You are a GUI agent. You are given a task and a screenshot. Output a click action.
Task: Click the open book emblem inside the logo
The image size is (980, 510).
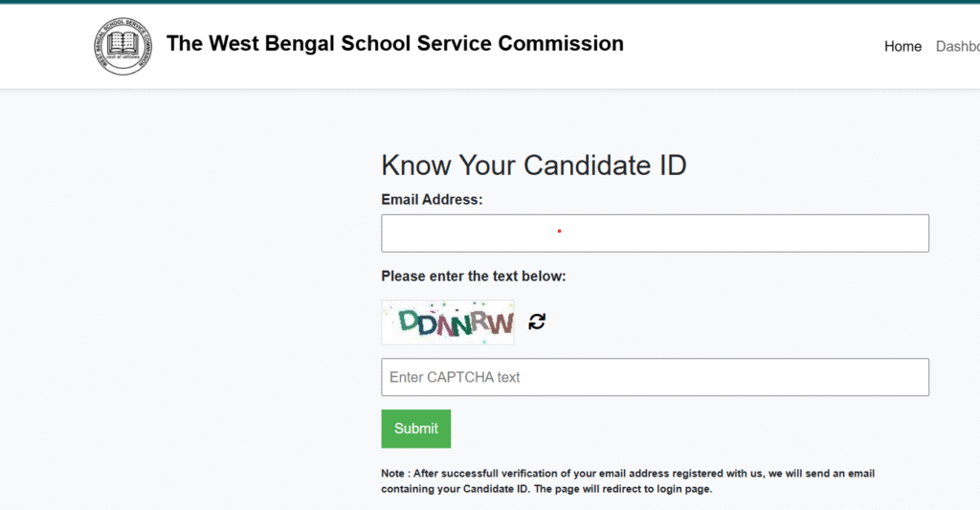coord(122,45)
